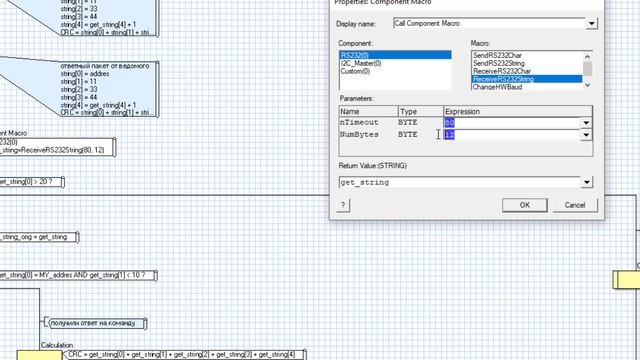Click the Type column header
640x360 pixels.
(421, 111)
